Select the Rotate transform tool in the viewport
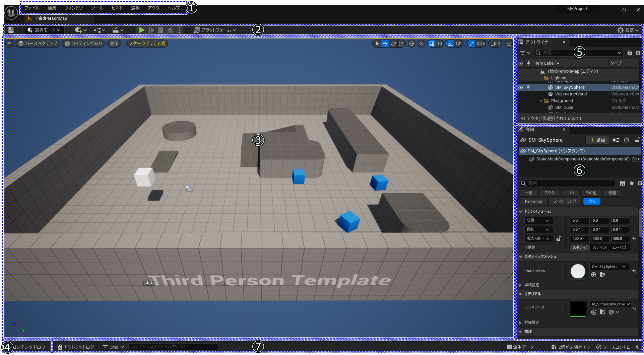 click(393, 44)
